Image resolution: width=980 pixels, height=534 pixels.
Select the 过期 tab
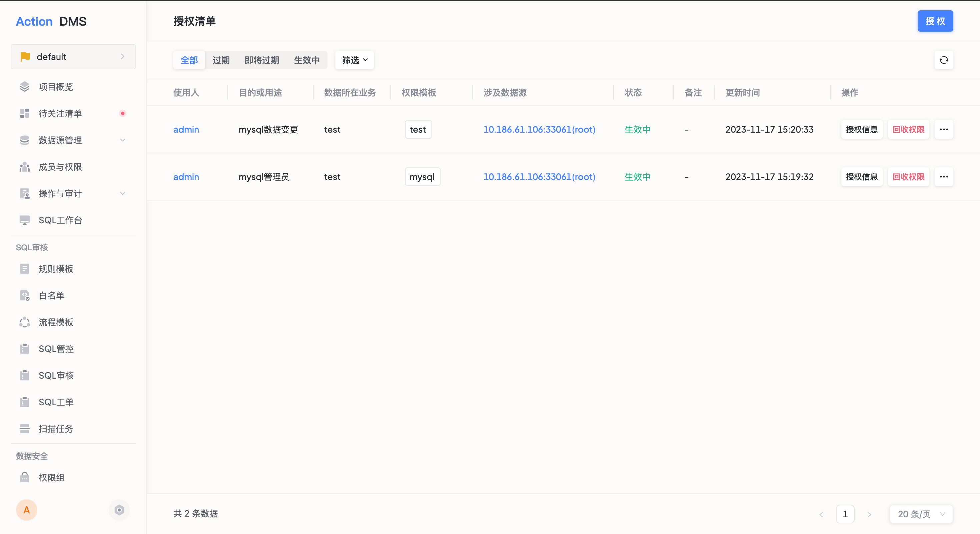221,60
